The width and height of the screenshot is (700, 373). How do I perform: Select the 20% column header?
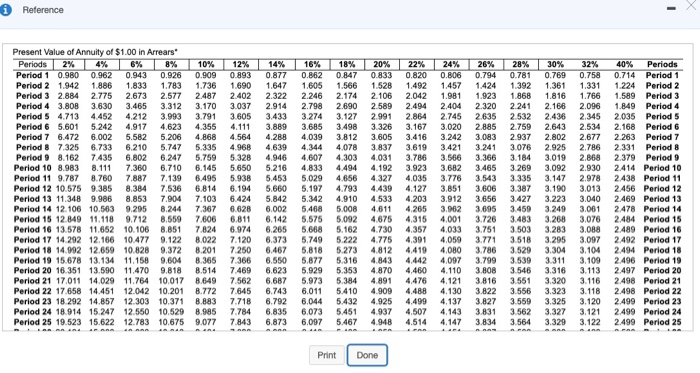pyautogui.click(x=382, y=65)
